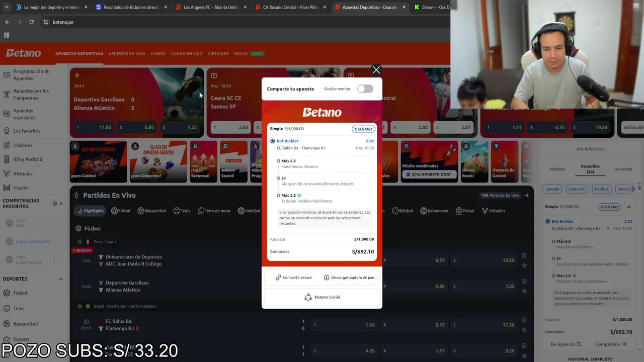The width and height of the screenshot is (644, 362).
Task: Collapse Competencias Favoritas section
Action: [x=61, y=204]
